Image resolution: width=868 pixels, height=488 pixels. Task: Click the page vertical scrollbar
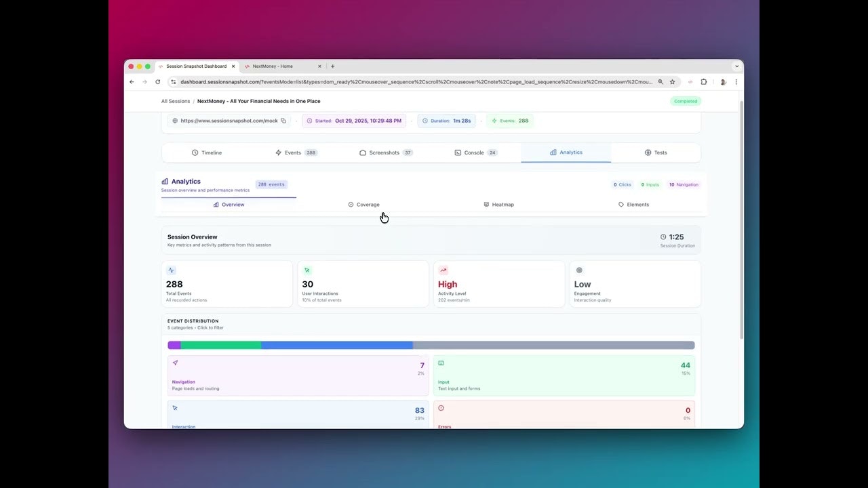click(x=741, y=220)
